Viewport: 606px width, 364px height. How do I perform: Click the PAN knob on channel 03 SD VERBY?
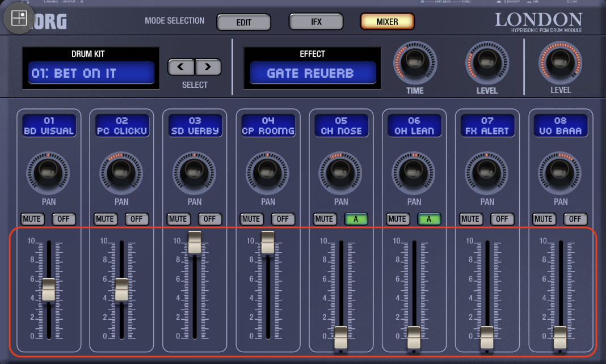195,173
